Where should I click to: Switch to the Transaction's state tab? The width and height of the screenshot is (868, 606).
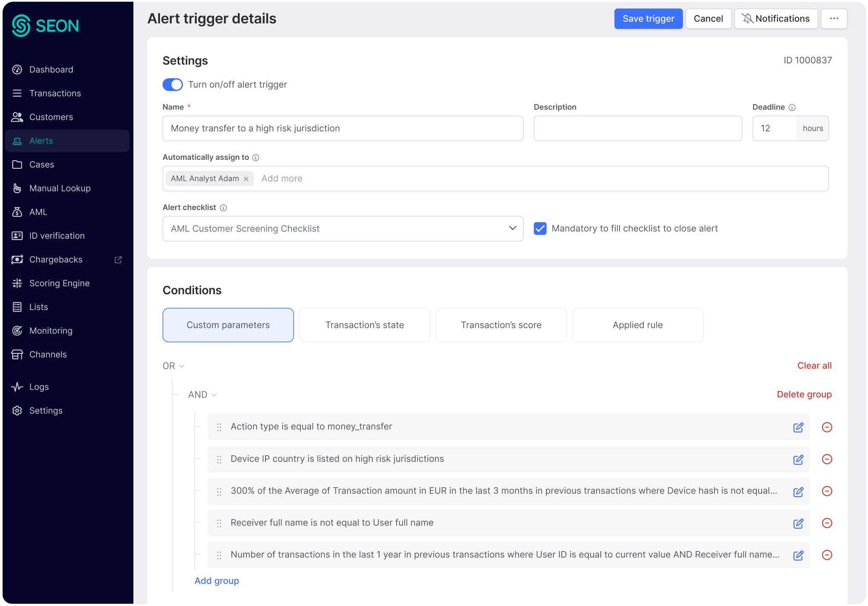pos(365,325)
